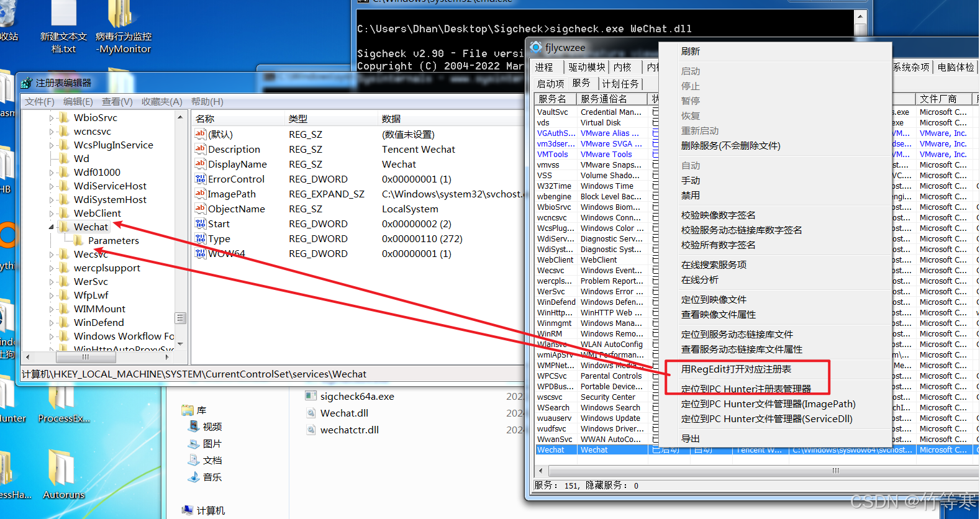
Task: Choose 定位到映像文件 in context menu
Action: click(x=714, y=300)
